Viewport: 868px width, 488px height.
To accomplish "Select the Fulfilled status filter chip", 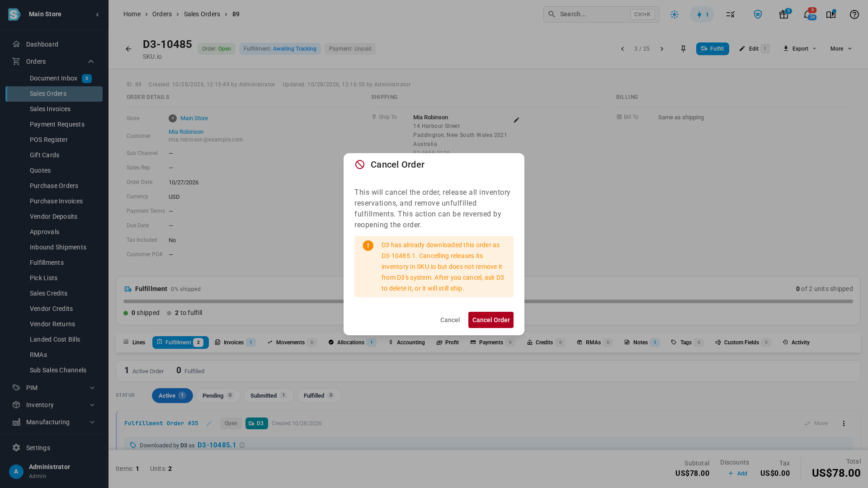I will (x=319, y=395).
